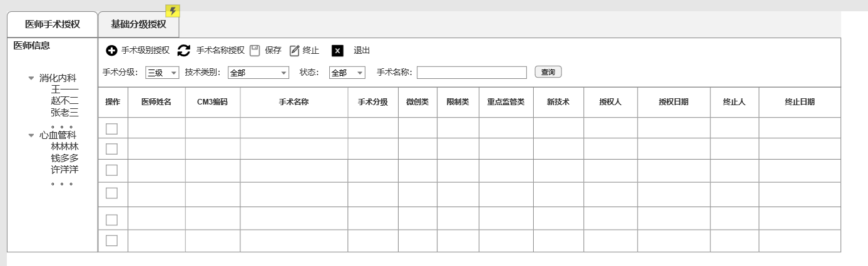
Task: Focus the 手术名称 search input field
Action: 471,73
